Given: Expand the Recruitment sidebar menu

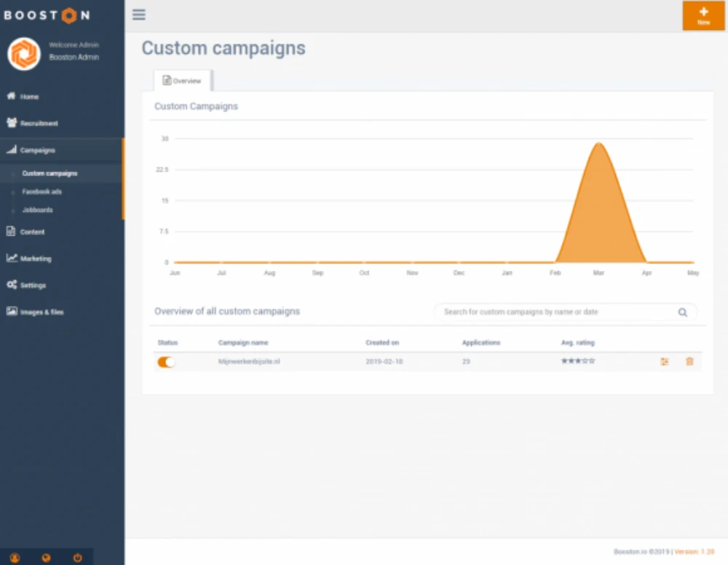Looking at the screenshot, I should click(39, 123).
